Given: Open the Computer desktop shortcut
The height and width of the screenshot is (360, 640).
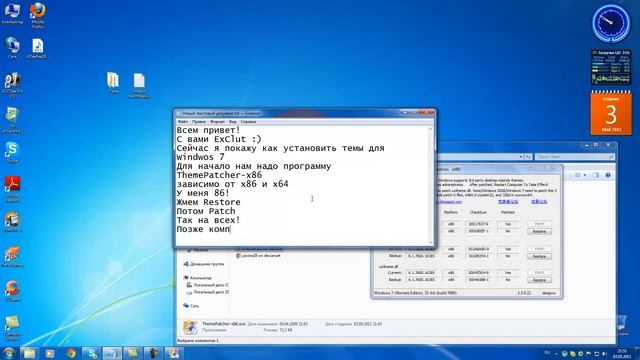Looking at the screenshot, I should (12, 13).
